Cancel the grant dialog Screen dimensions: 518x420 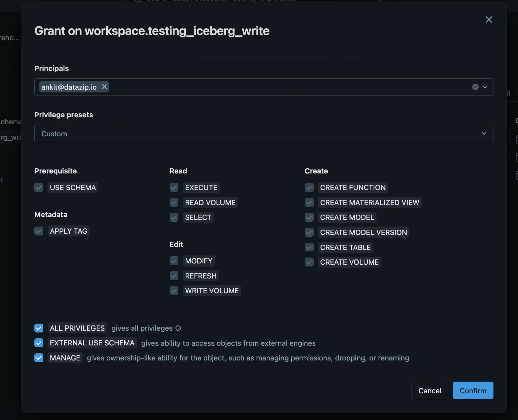(430, 391)
